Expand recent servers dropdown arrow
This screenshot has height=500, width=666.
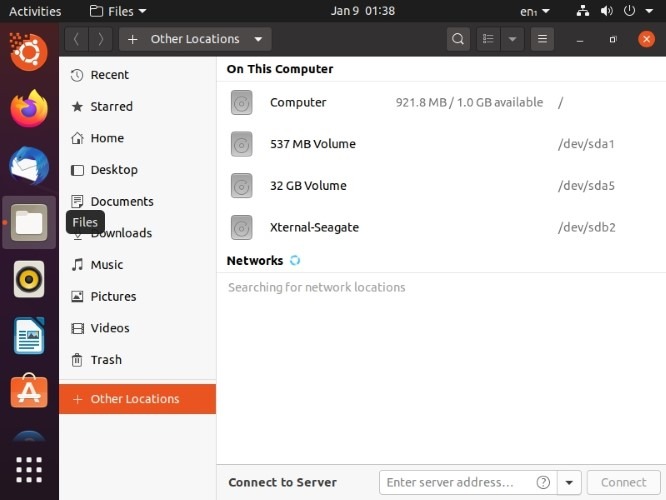569,482
